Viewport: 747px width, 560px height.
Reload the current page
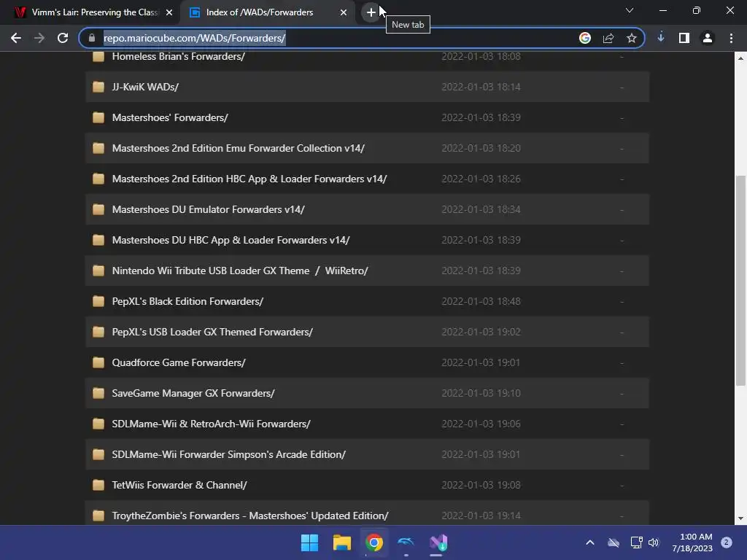tap(63, 38)
